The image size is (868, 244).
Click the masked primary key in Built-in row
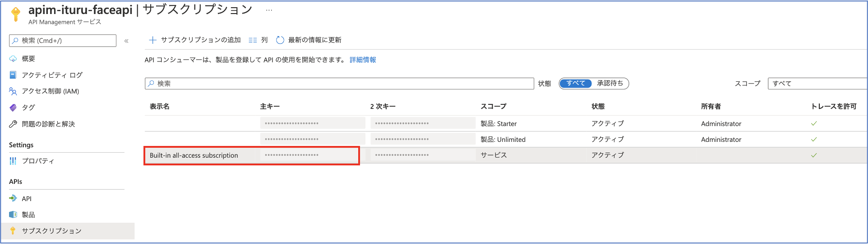313,155
